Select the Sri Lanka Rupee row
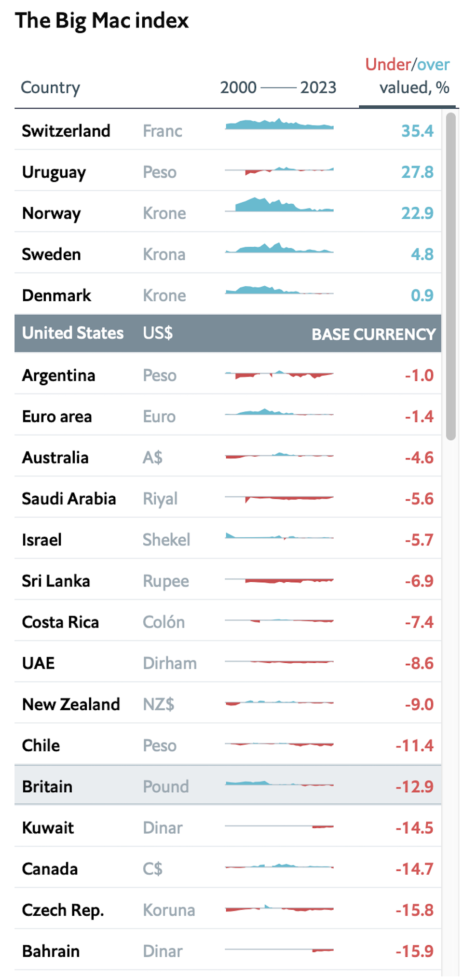 (228, 580)
